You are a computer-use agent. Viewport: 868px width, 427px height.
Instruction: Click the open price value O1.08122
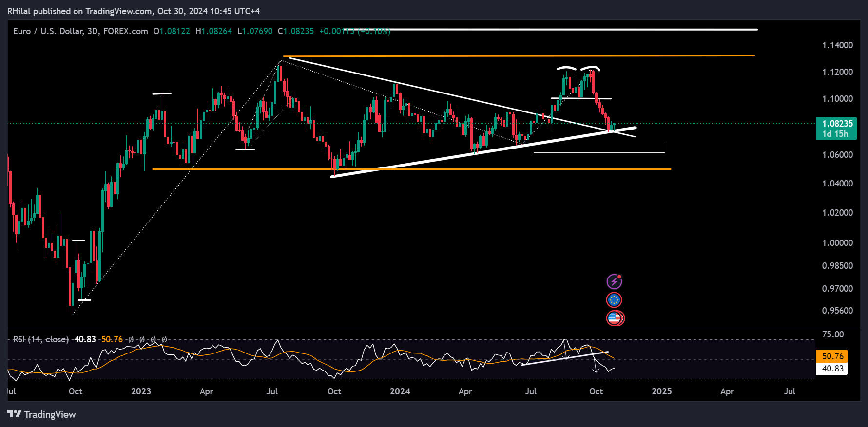[172, 31]
